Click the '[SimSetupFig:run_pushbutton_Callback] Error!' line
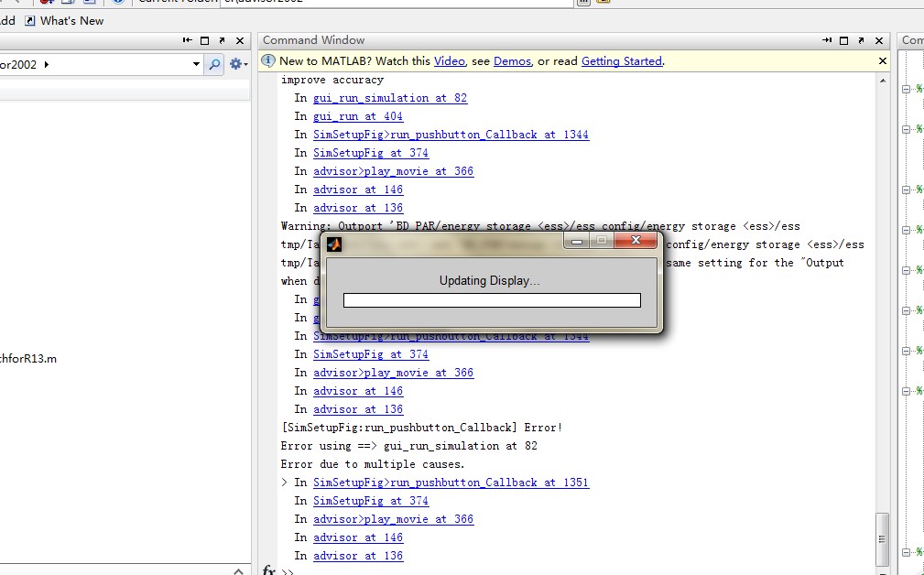Viewport: 924px width, 575px height. [422, 428]
